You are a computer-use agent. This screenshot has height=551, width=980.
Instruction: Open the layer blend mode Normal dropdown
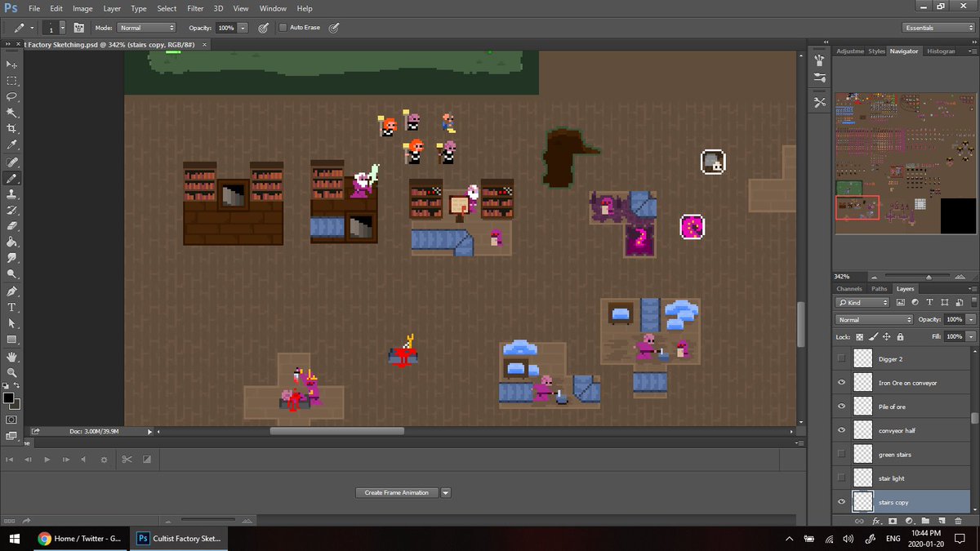point(875,319)
